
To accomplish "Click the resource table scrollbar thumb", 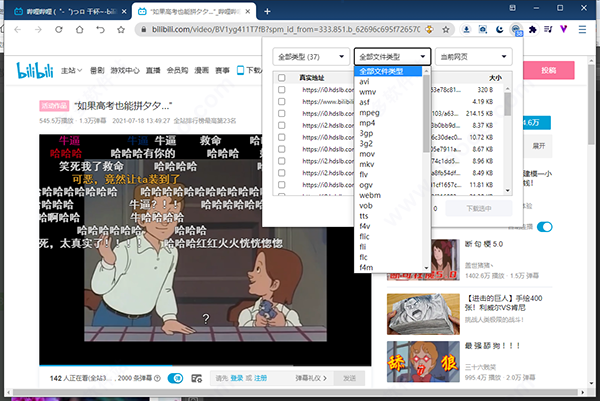I will (x=507, y=104).
